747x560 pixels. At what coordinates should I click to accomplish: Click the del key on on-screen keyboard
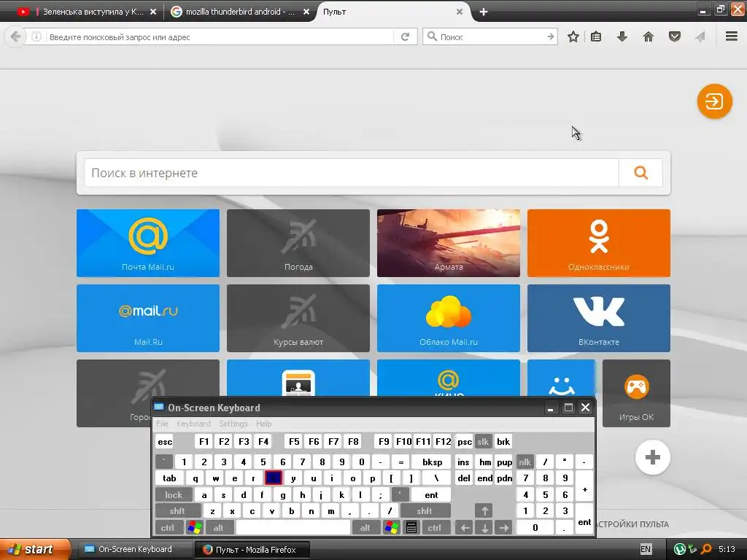point(463,478)
